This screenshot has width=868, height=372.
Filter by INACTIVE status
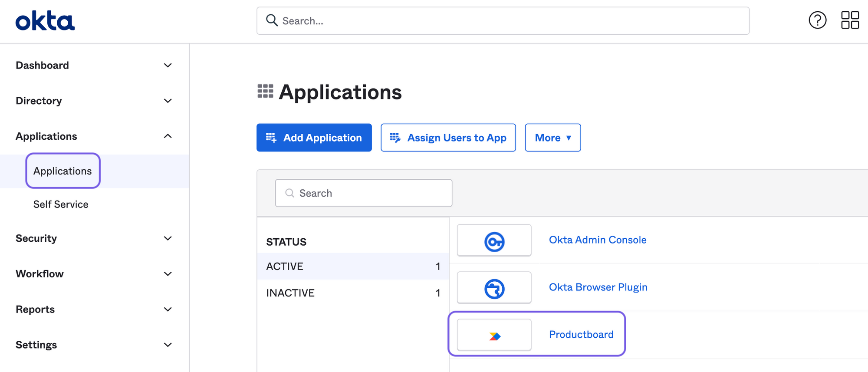click(x=353, y=293)
